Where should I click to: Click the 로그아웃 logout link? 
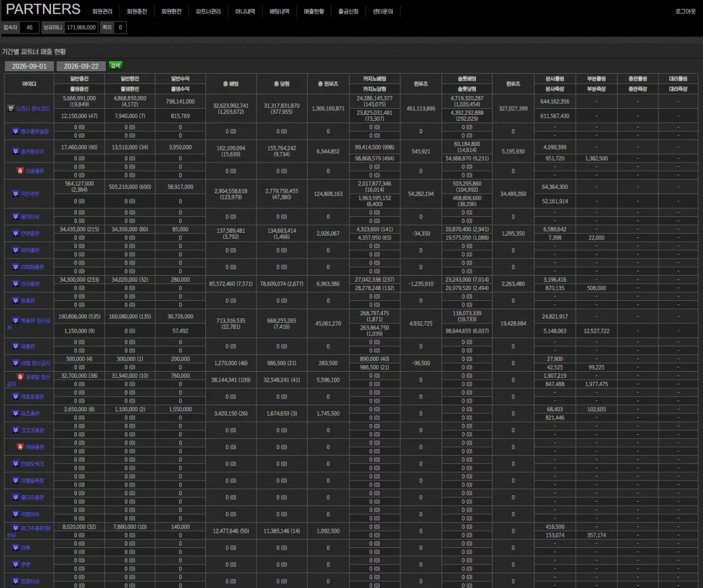pos(685,11)
